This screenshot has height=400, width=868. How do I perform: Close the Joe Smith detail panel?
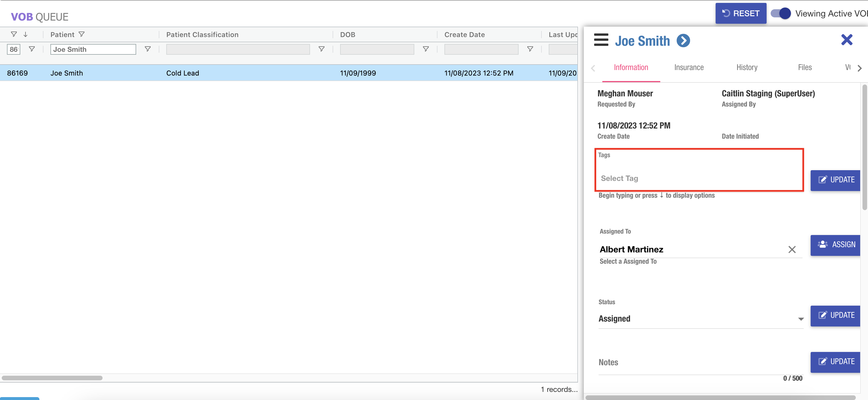pyautogui.click(x=847, y=40)
